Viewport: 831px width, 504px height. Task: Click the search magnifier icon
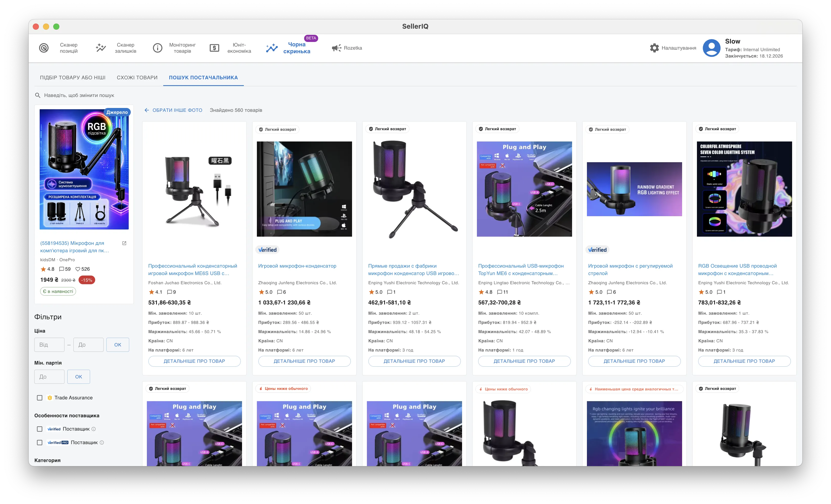(x=38, y=95)
